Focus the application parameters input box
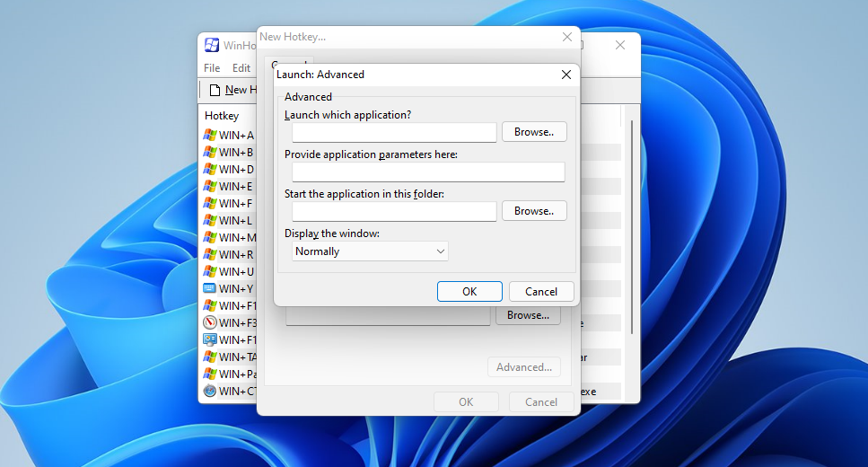This screenshot has width=868, height=467. tap(428, 172)
